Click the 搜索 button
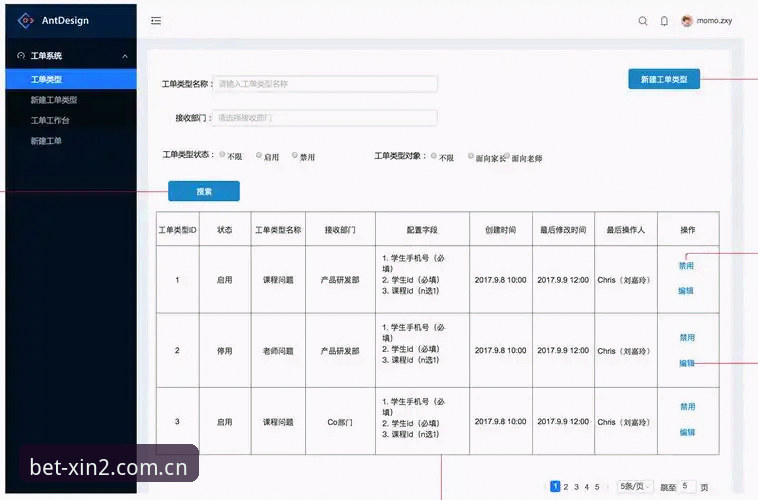758x500 pixels. (x=204, y=191)
